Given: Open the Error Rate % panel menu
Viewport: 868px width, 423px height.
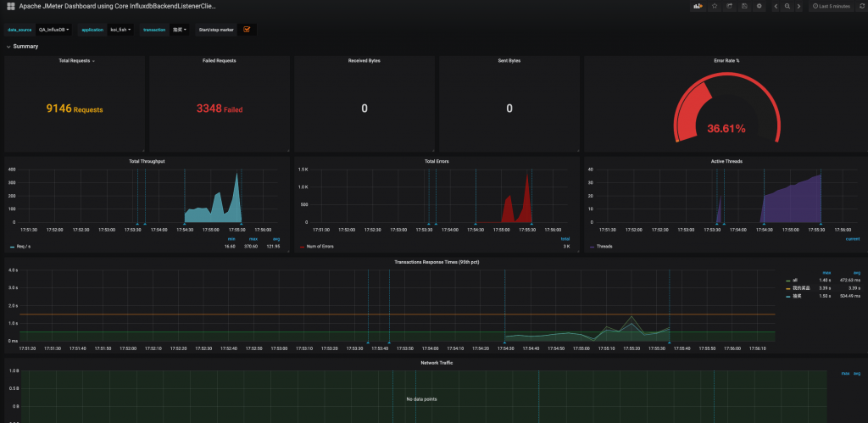Looking at the screenshot, I should 726,61.
